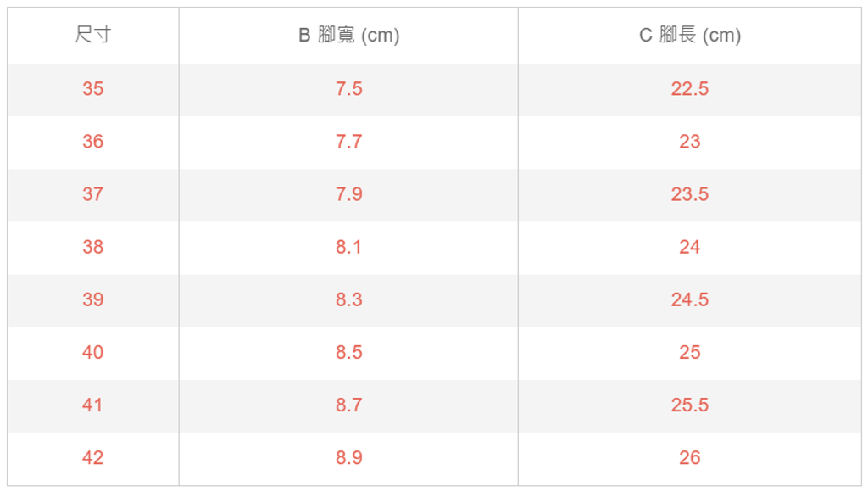Select size 38 cell
This screenshot has width=868, height=492.
click(x=93, y=247)
